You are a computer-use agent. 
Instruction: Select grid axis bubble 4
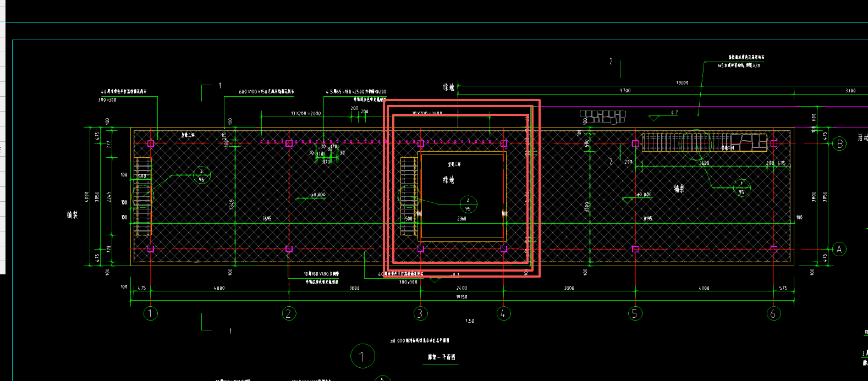click(x=503, y=313)
